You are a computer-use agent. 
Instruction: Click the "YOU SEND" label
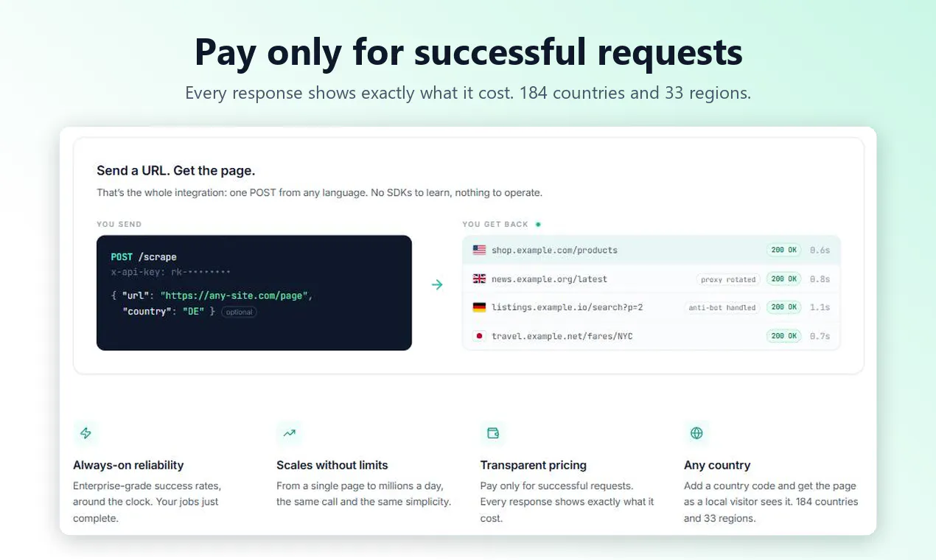tap(119, 224)
